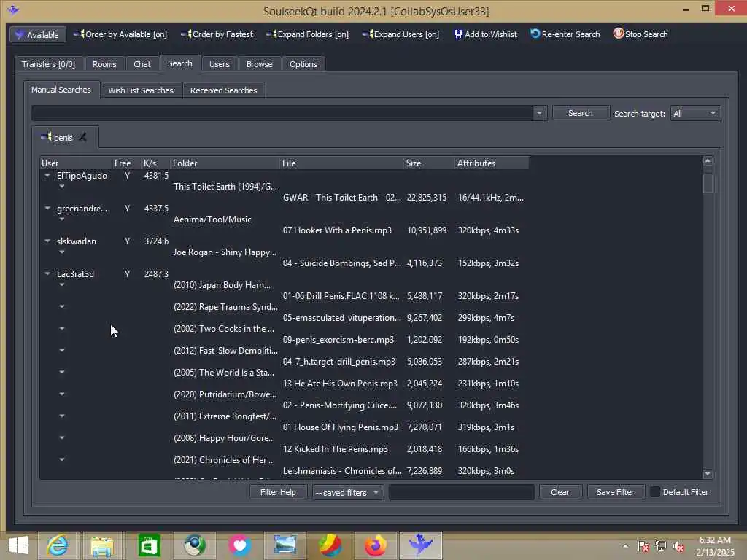The height and width of the screenshot is (560, 747).
Task: Toggle the Available status button
Action: [38, 34]
